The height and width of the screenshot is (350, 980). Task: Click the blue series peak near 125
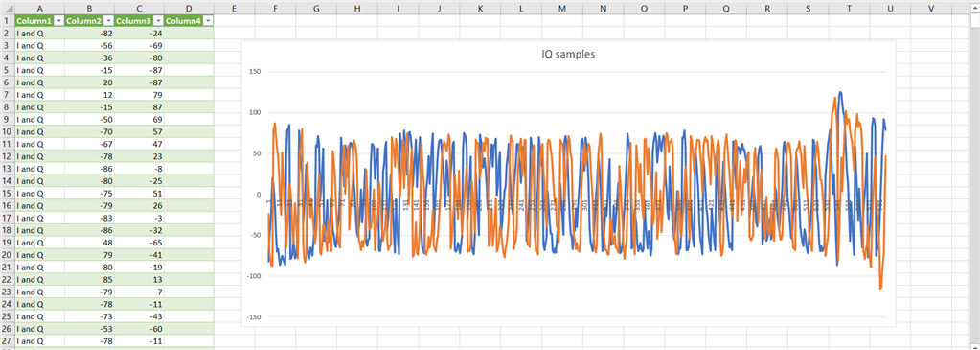(841, 93)
